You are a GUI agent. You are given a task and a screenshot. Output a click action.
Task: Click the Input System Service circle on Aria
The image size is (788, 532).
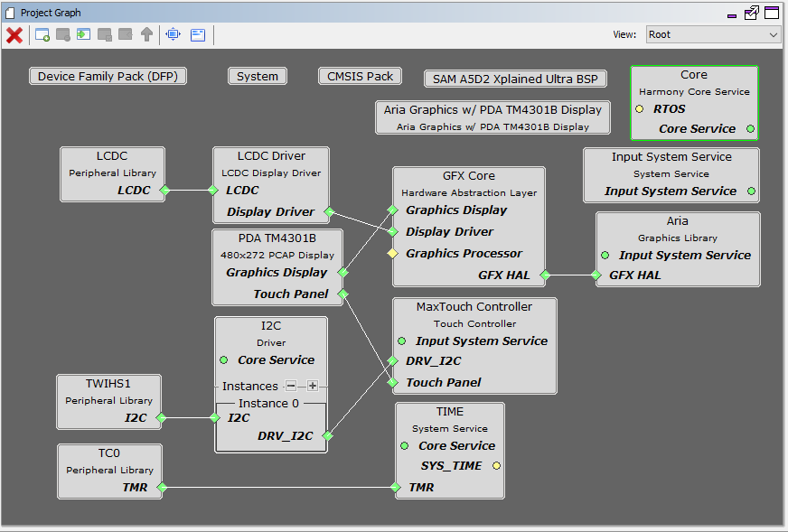[x=605, y=256]
